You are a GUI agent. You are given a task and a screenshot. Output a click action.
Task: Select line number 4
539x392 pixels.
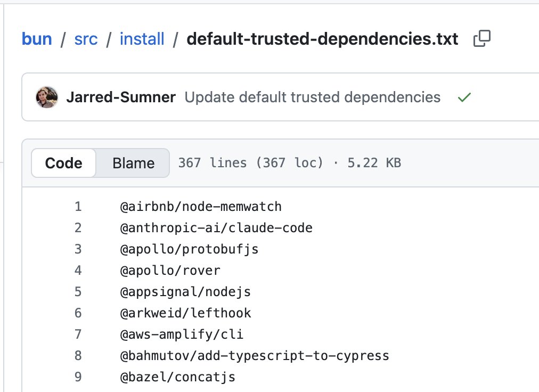(x=78, y=270)
